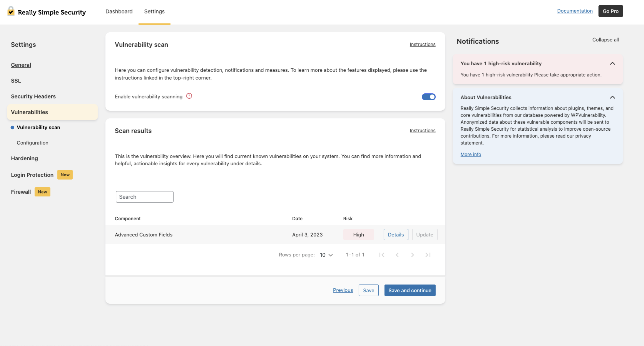Open the Hardening settings menu item

(x=24, y=158)
